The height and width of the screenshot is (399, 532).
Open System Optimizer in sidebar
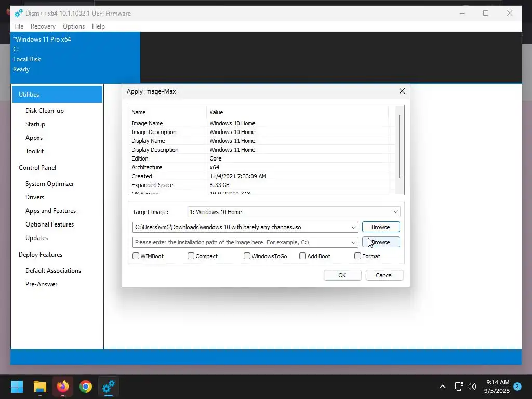[x=49, y=184]
